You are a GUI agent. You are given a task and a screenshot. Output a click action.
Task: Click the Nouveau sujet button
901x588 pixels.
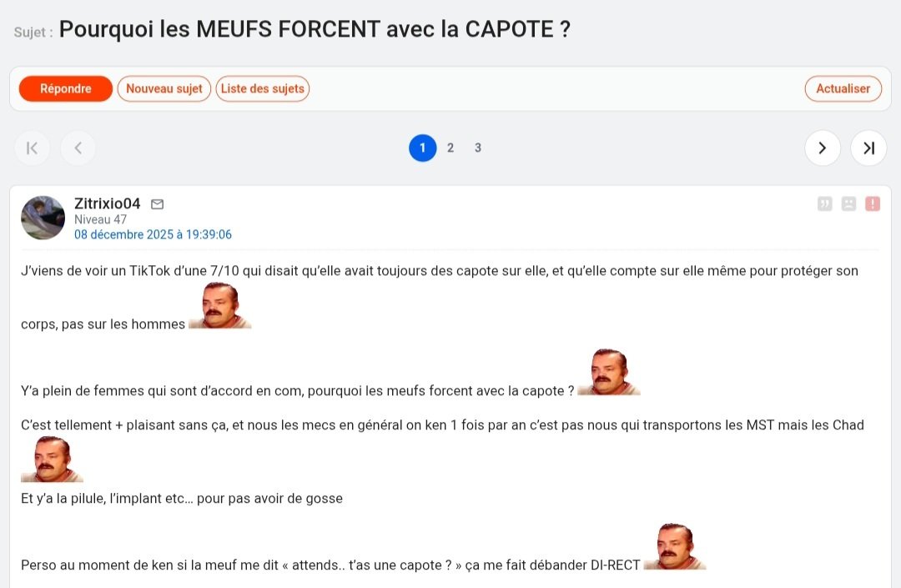click(164, 88)
